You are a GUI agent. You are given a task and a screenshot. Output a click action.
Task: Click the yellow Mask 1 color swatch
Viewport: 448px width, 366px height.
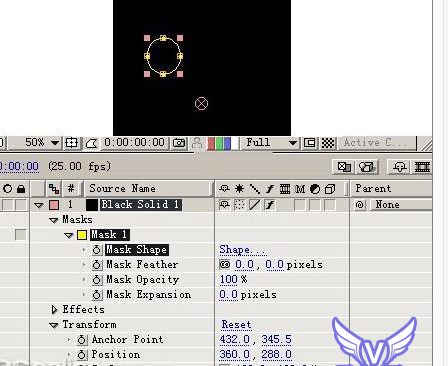[x=82, y=235]
